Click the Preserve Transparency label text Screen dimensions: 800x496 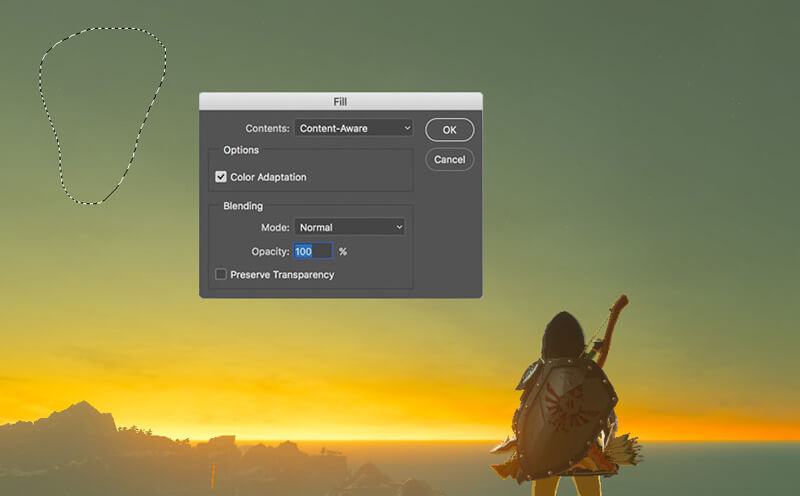click(x=282, y=275)
